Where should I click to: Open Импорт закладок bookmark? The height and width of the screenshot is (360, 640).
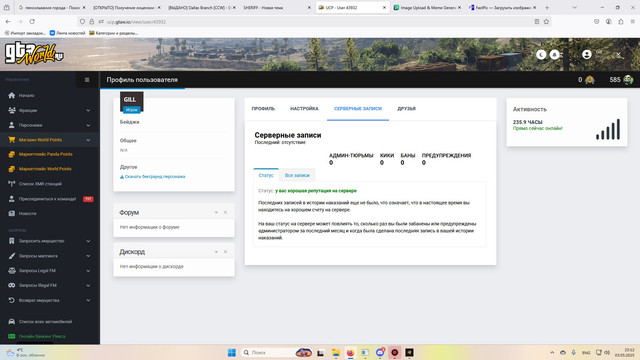[x=25, y=33]
